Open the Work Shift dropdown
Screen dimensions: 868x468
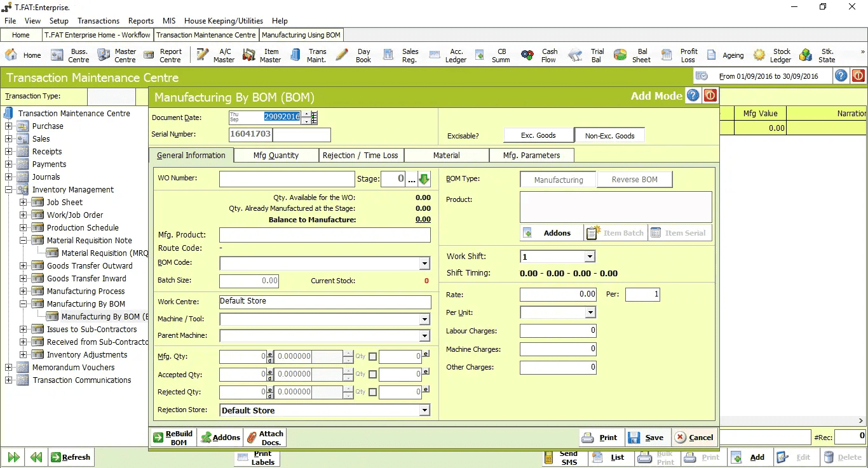click(x=590, y=257)
